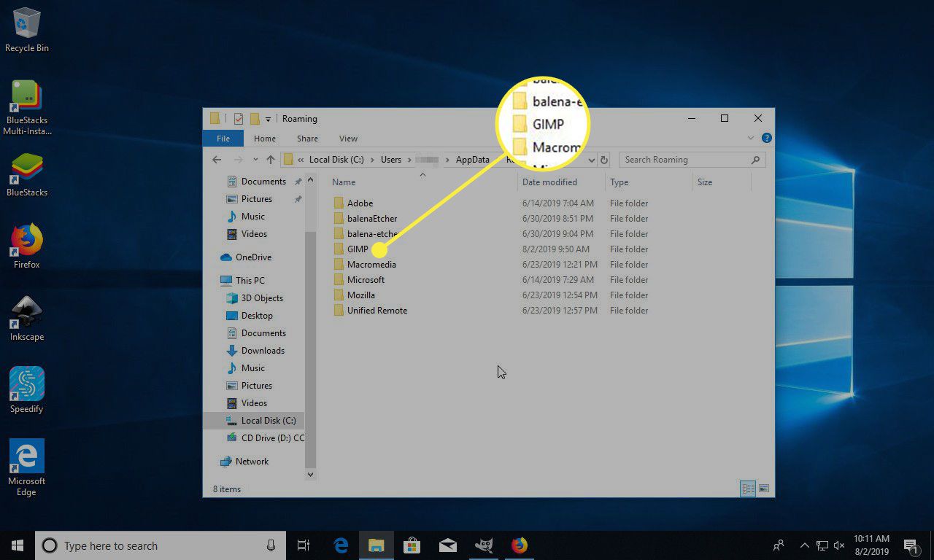Click the muted volume tray icon
This screenshot has height=560, width=934.
[839, 545]
